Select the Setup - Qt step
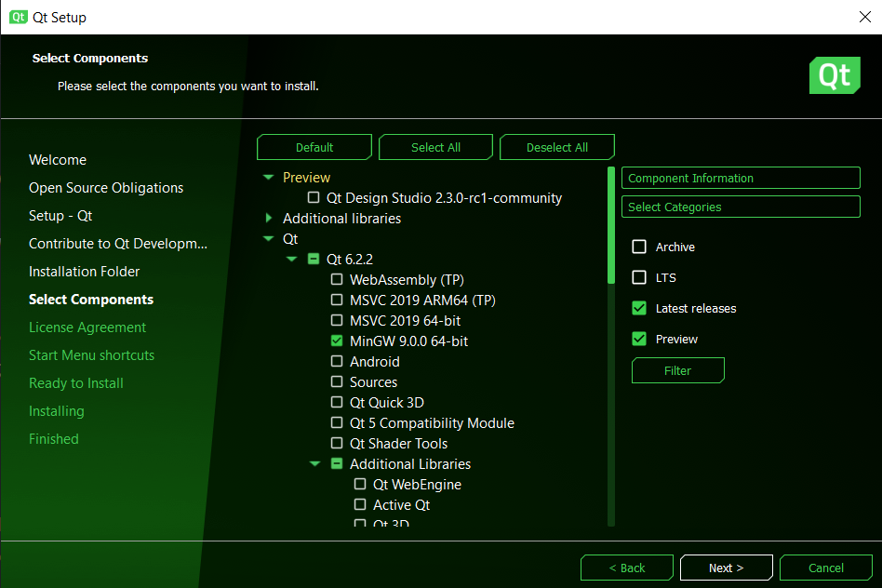This screenshot has width=882, height=588. point(60,216)
